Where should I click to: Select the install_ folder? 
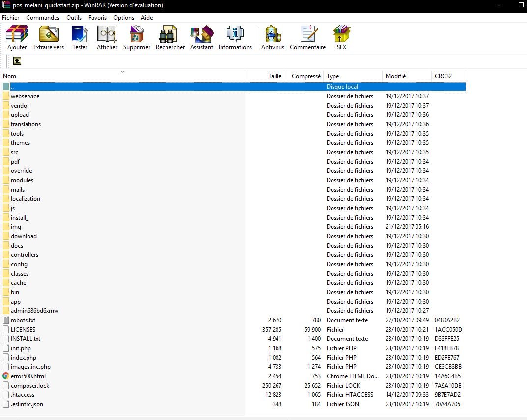coord(20,218)
